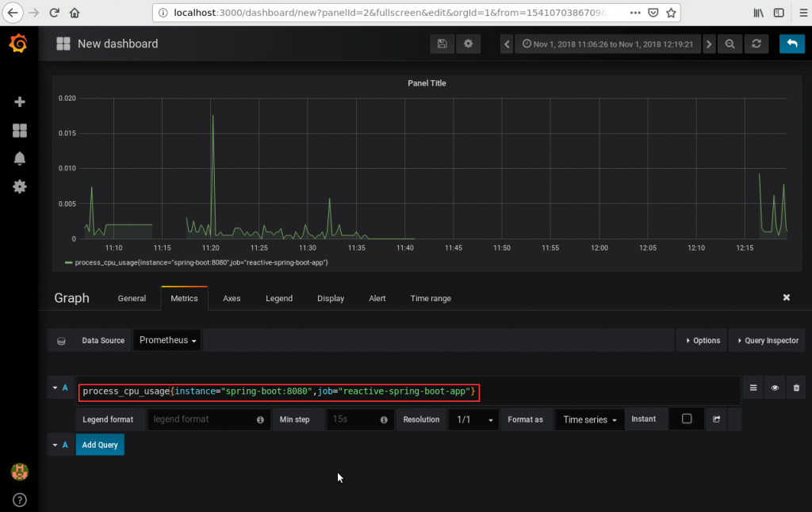Refresh the dashboard using the refresh icon

tap(756, 44)
